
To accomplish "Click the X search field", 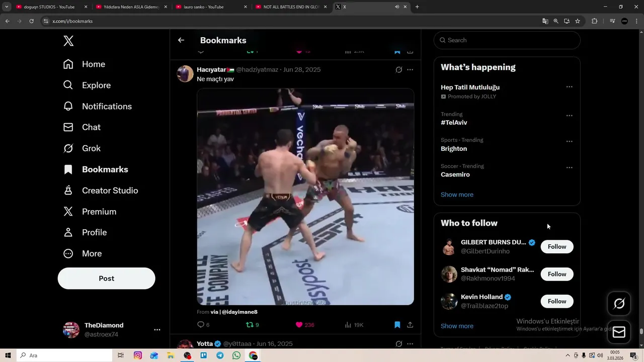I will [x=507, y=40].
